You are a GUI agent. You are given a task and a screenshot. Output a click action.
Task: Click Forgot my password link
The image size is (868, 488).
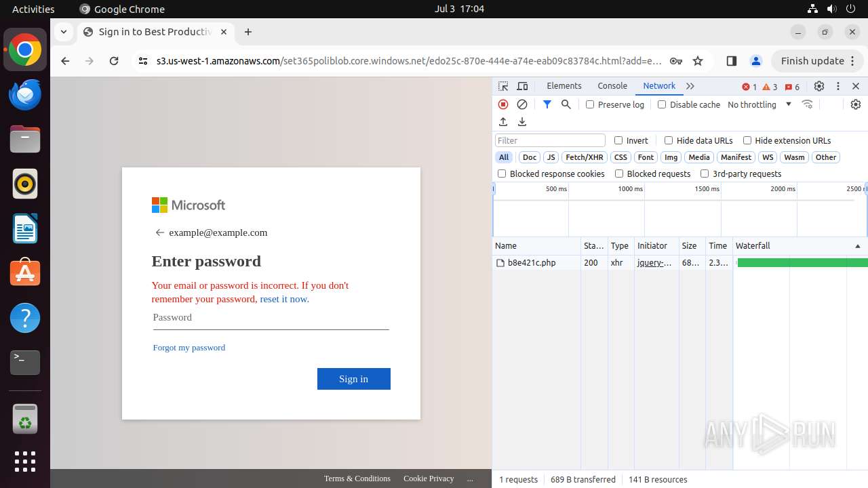point(189,348)
